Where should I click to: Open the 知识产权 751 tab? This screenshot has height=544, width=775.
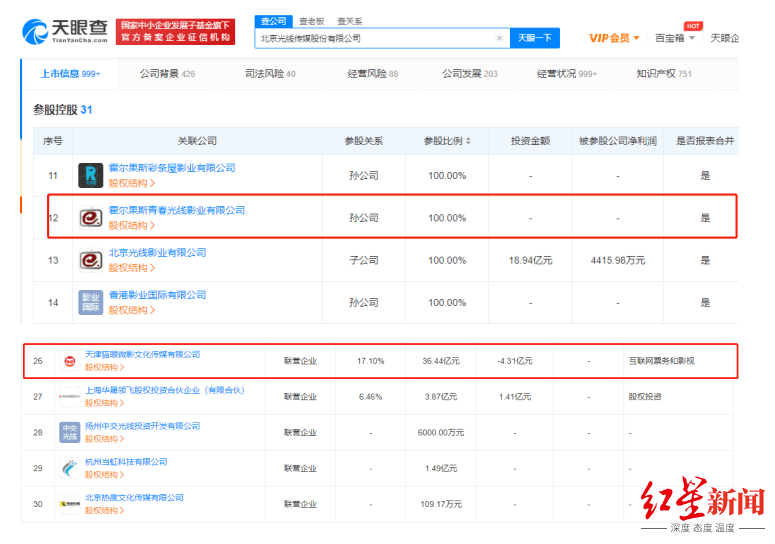pos(664,74)
